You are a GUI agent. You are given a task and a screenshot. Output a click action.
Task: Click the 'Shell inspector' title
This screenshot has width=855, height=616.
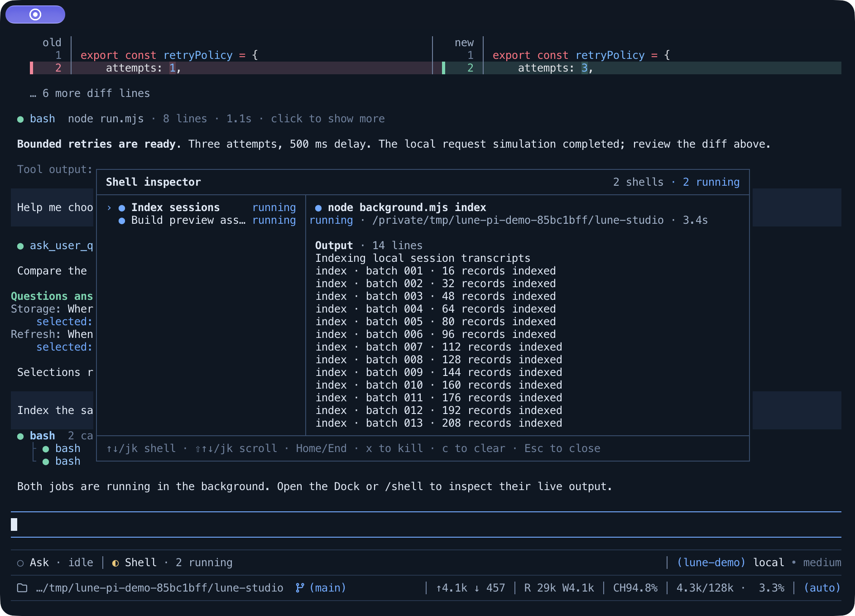pyautogui.click(x=153, y=182)
